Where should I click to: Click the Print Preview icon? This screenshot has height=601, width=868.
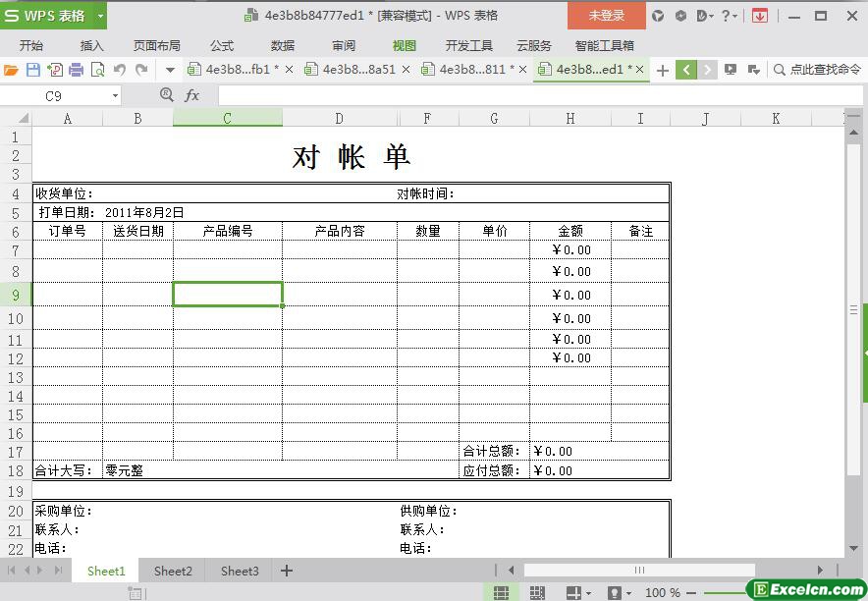tap(97, 70)
